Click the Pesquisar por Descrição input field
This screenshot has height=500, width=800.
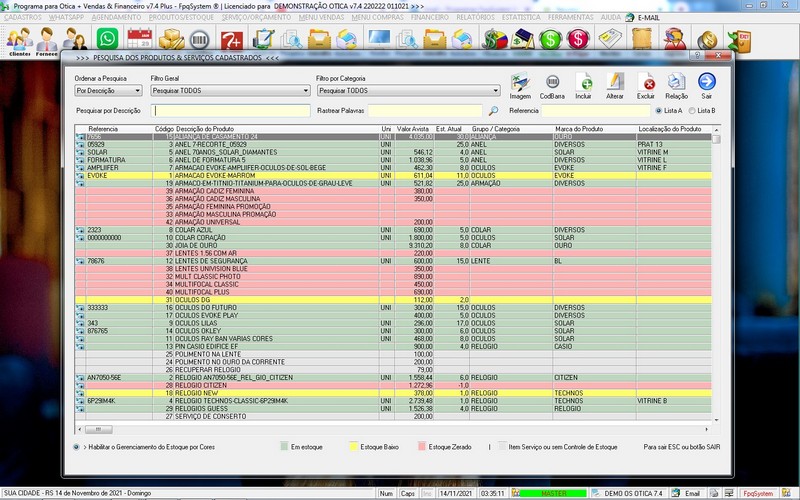230,111
